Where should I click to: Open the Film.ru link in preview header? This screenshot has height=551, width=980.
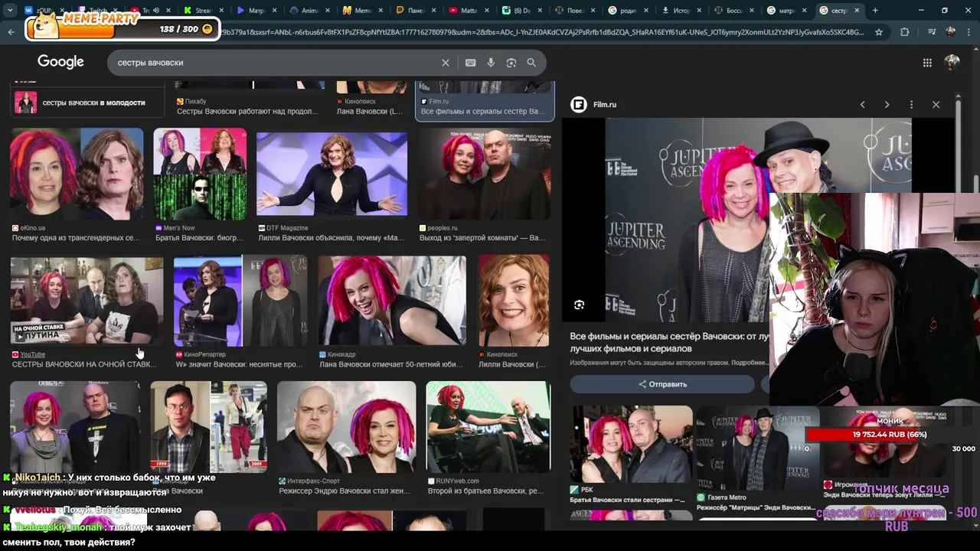tap(604, 105)
